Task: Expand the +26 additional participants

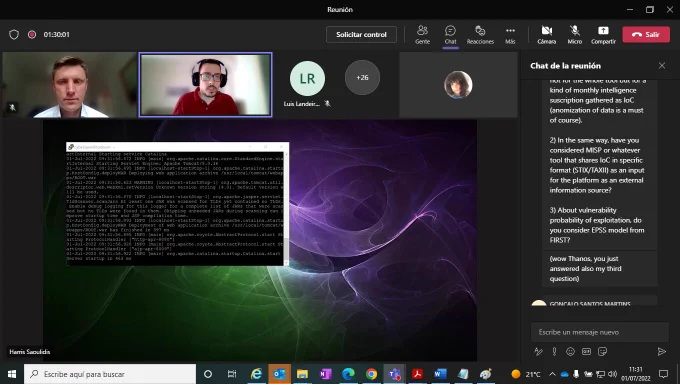Action: pos(362,78)
